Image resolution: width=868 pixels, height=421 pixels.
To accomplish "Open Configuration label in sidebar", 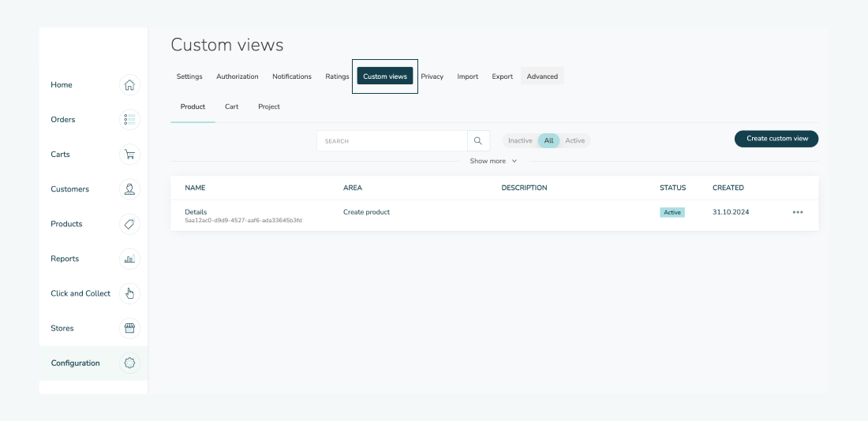I will pos(75,363).
